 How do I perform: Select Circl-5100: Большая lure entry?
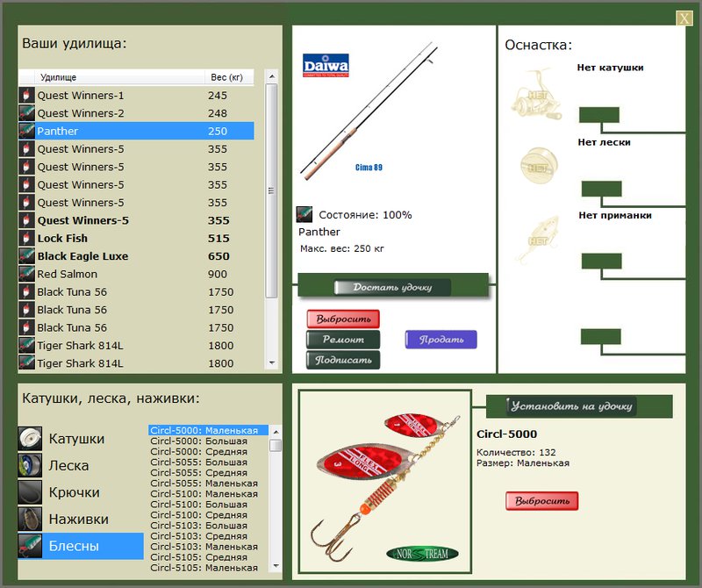click(208, 505)
